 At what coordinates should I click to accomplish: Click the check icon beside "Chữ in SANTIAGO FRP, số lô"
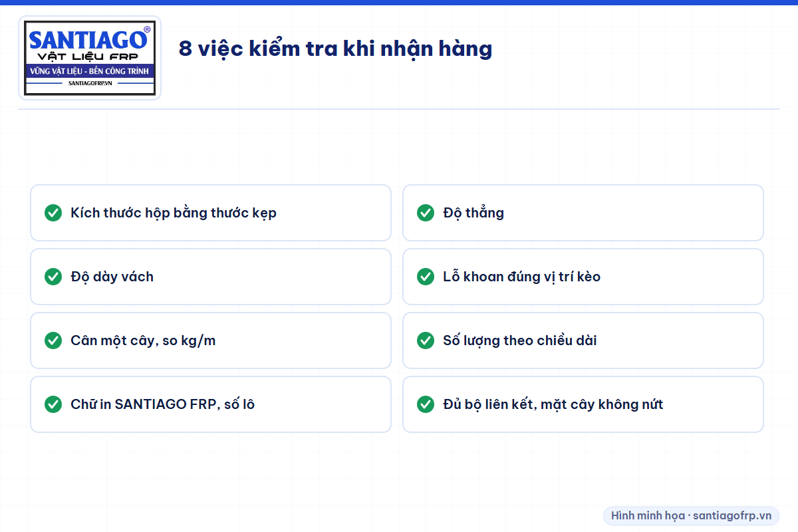point(53,404)
